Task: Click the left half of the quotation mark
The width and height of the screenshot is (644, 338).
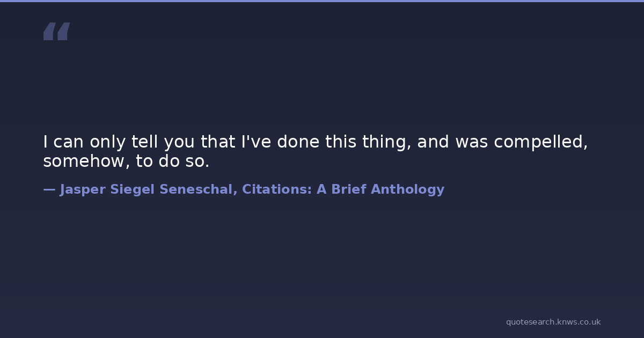Action: coord(49,32)
